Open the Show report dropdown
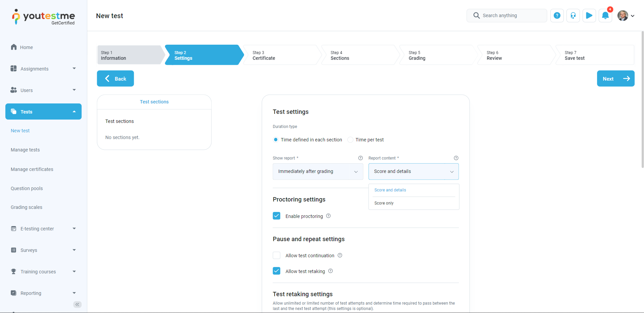Screen dimensions: 644x313 [x=317, y=171]
